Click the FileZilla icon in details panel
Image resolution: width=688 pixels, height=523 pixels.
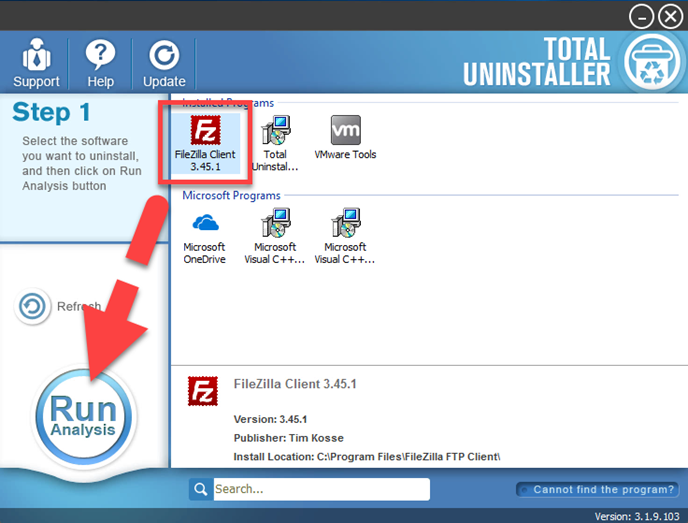pyautogui.click(x=203, y=391)
